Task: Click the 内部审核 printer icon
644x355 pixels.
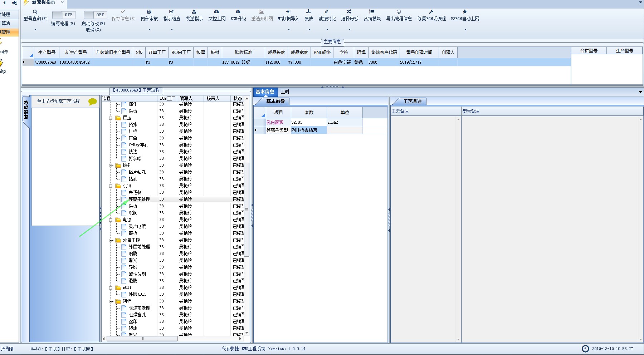Action: (149, 12)
